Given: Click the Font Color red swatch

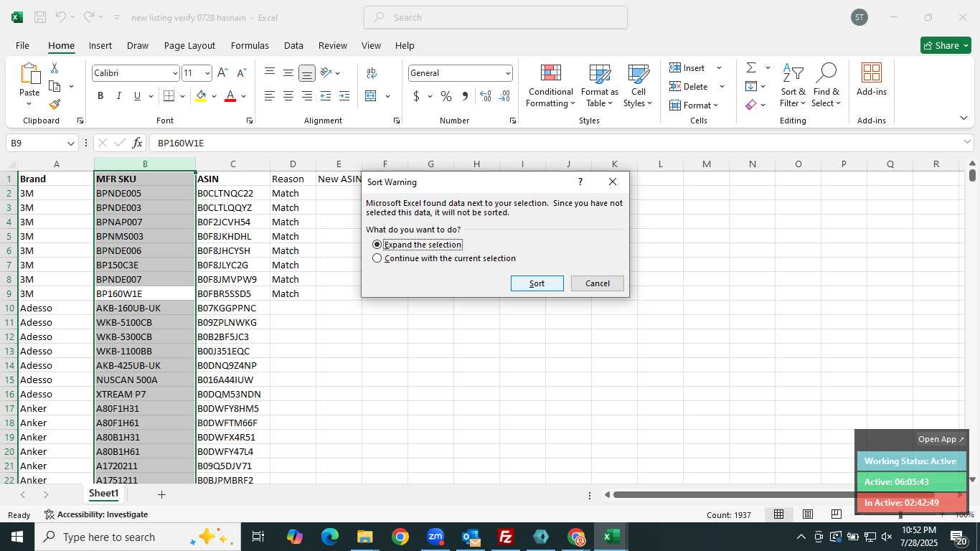Looking at the screenshot, I should pyautogui.click(x=230, y=96).
